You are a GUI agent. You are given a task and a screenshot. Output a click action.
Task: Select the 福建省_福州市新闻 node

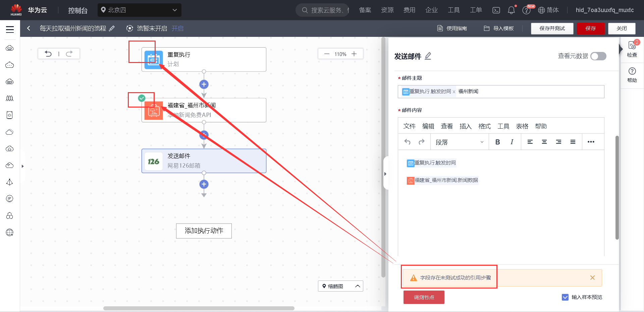pyautogui.click(x=204, y=110)
